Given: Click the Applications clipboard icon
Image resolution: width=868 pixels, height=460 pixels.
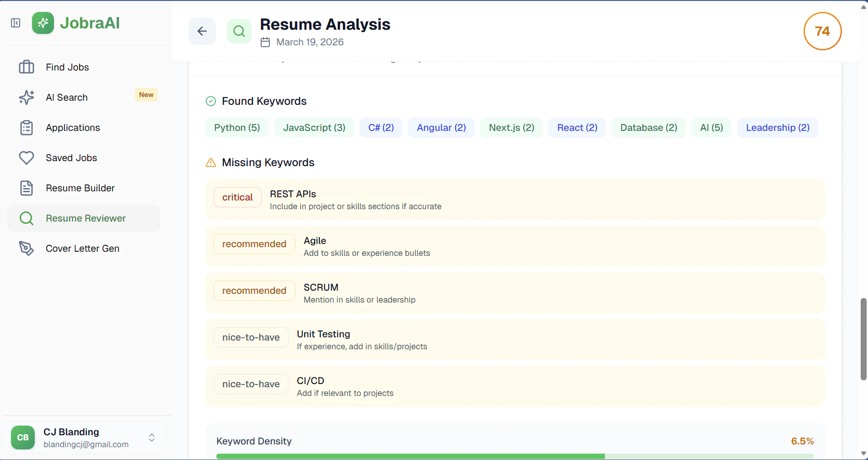Looking at the screenshot, I should (27, 128).
